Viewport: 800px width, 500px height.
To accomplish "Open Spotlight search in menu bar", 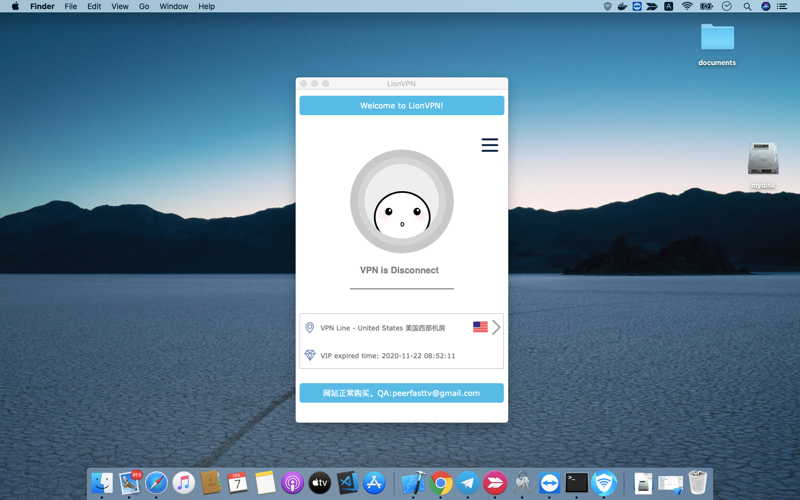I will [747, 6].
